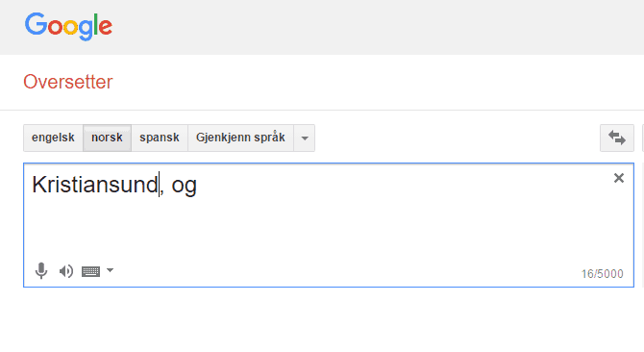Listen to the source text with the speaker icon

tap(66, 271)
